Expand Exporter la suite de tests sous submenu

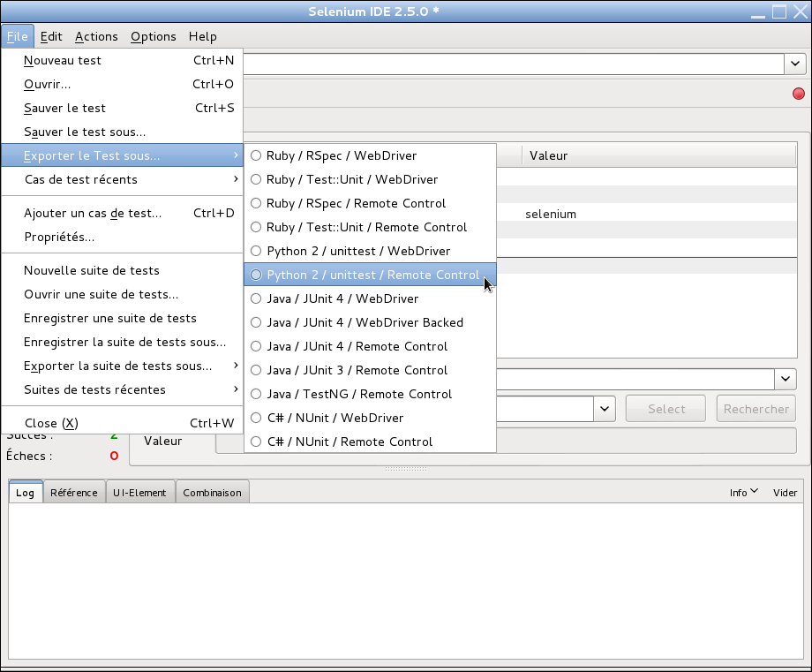coord(122,366)
